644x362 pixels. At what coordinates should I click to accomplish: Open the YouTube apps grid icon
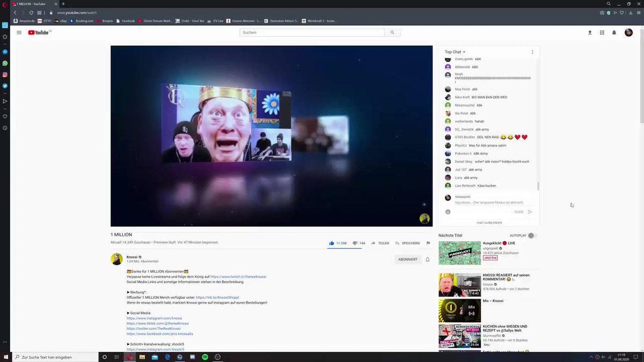[602, 33]
